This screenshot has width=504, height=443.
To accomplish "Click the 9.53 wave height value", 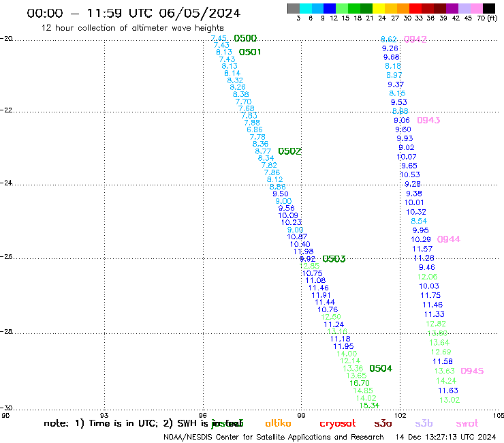I will click(399, 102).
